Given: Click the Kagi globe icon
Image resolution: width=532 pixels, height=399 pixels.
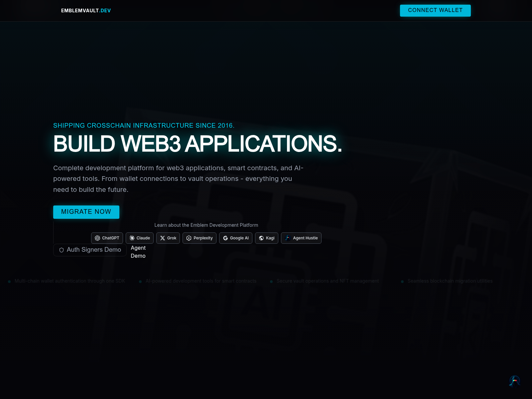Looking at the screenshot, I should click(261, 238).
